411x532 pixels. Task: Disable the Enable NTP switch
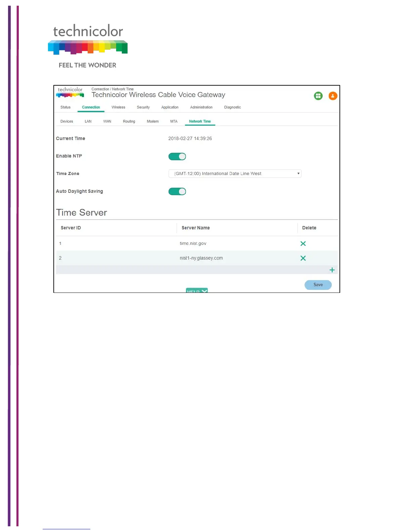tap(177, 157)
